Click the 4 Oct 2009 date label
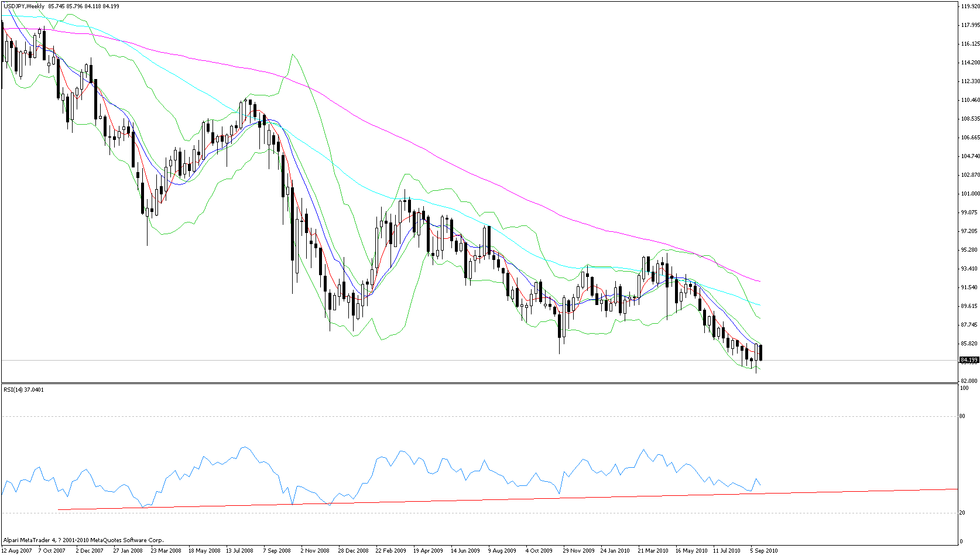This screenshot has height=555, width=980. [539, 550]
